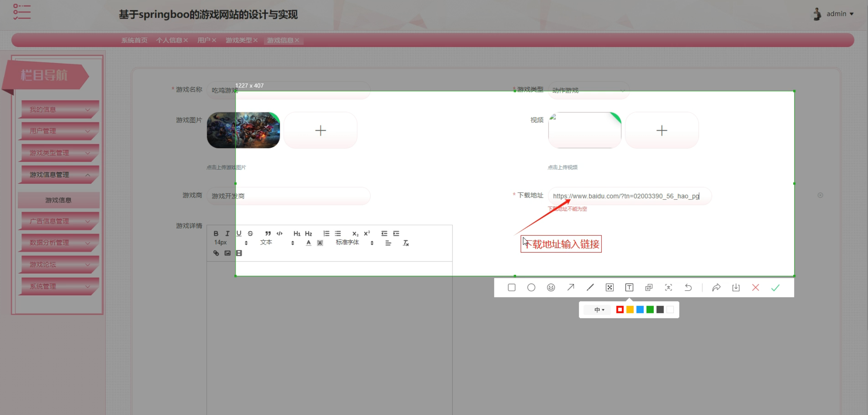The height and width of the screenshot is (415, 868).
Task: Select the rectangle annotation tool
Action: click(x=512, y=288)
